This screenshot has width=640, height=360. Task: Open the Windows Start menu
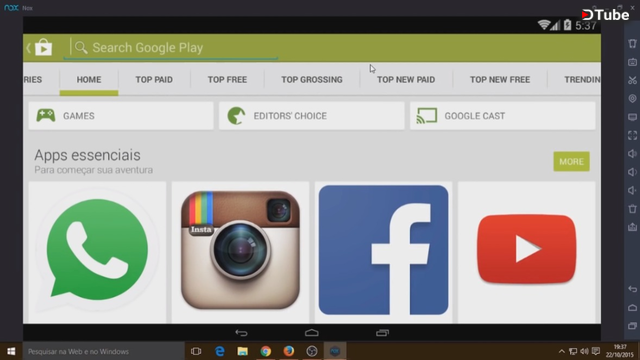[11, 351]
